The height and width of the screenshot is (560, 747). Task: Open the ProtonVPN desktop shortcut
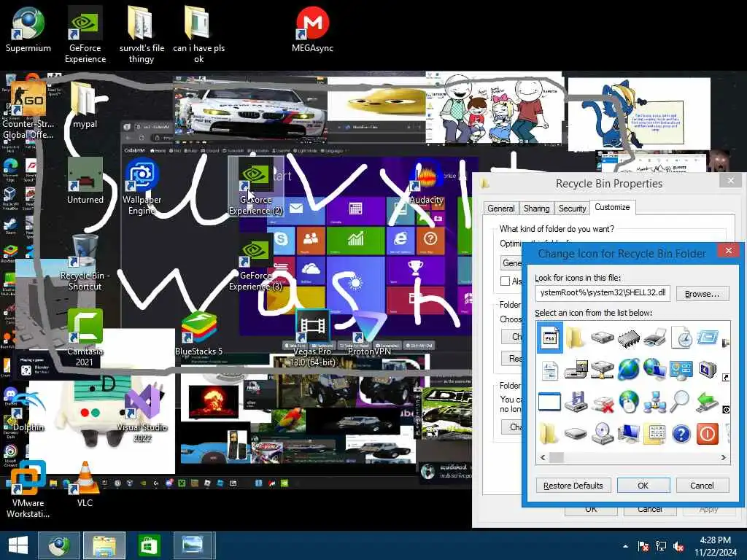369,333
